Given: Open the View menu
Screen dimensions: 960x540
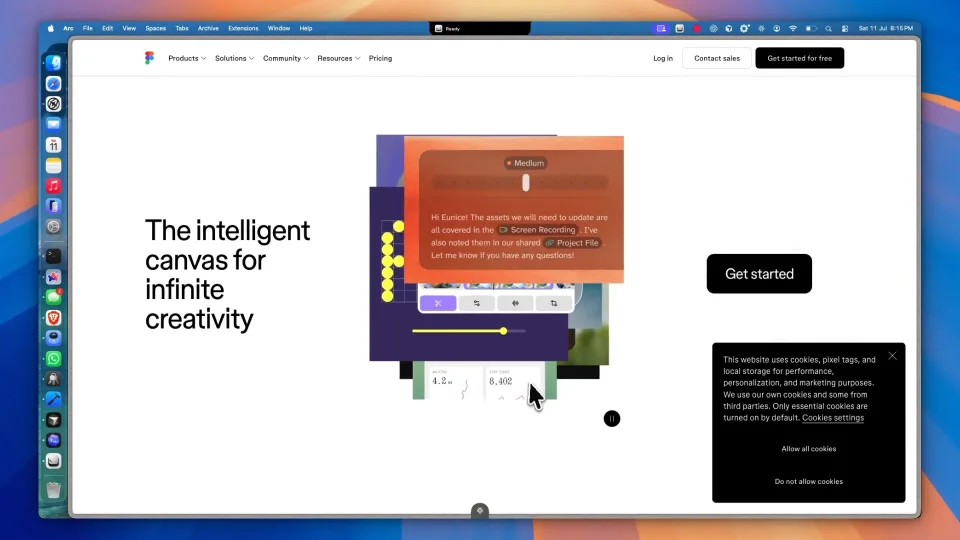Looking at the screenshot, I should click(129, 28).
